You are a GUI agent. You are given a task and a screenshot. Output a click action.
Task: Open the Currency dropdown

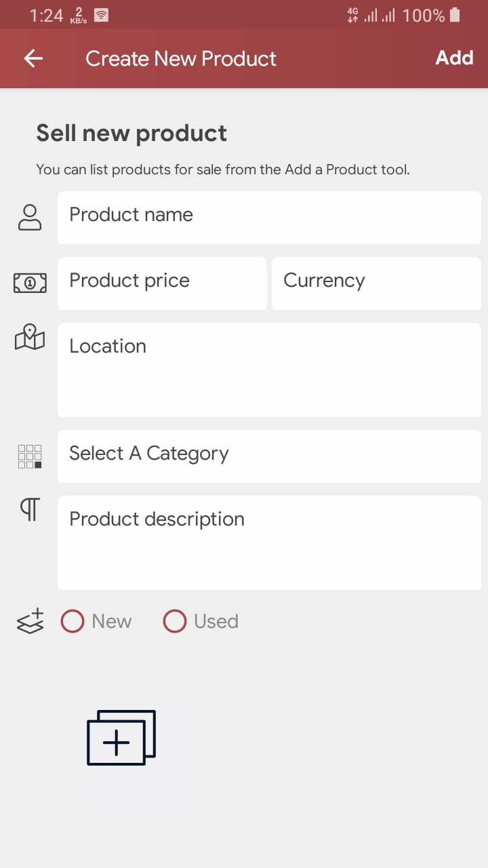click(376, 283)
